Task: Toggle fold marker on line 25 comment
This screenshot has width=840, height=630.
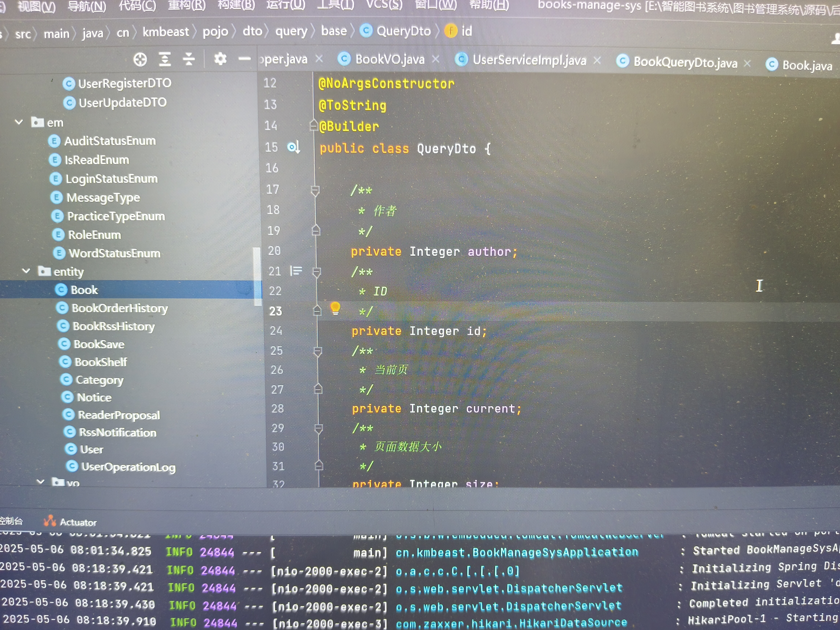Action: pyautogui.click(x=318, y=351)
